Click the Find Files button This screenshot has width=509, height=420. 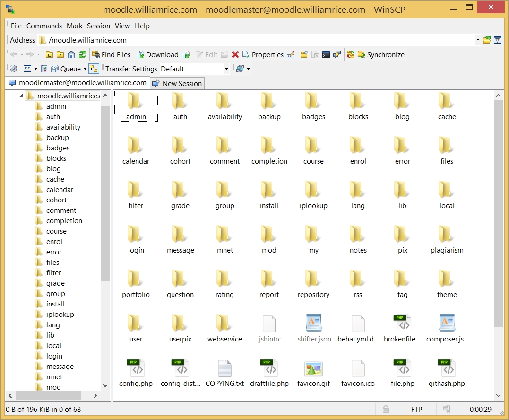112,54
